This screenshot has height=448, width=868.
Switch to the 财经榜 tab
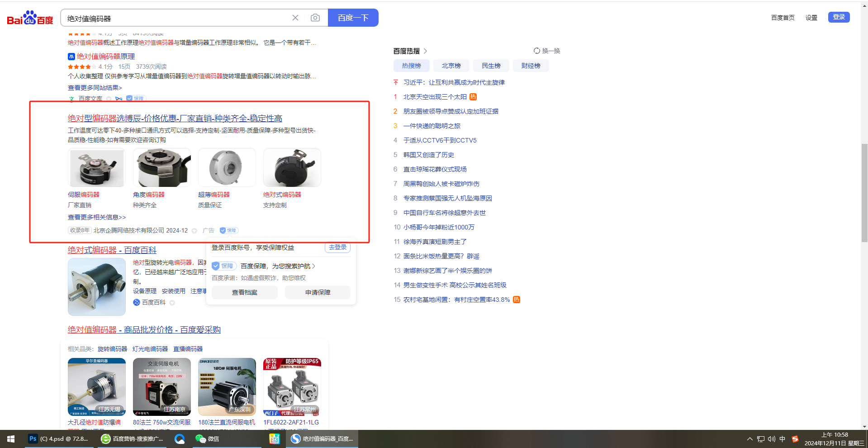point(531,66)
